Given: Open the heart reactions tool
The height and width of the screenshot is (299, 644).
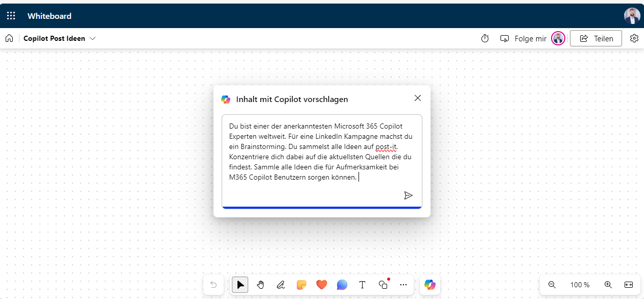Looking at the screenshot, I should pyautogui.click(x=321, y=285).
